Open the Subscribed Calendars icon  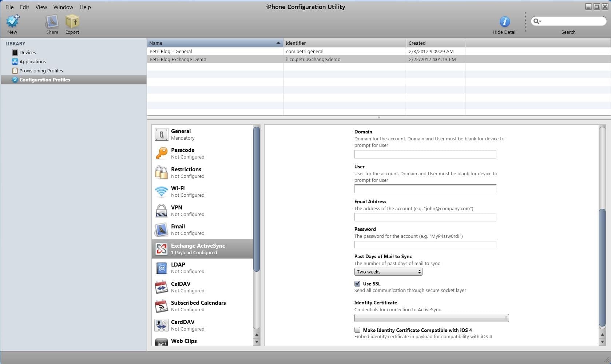click(x=161, y=306)
